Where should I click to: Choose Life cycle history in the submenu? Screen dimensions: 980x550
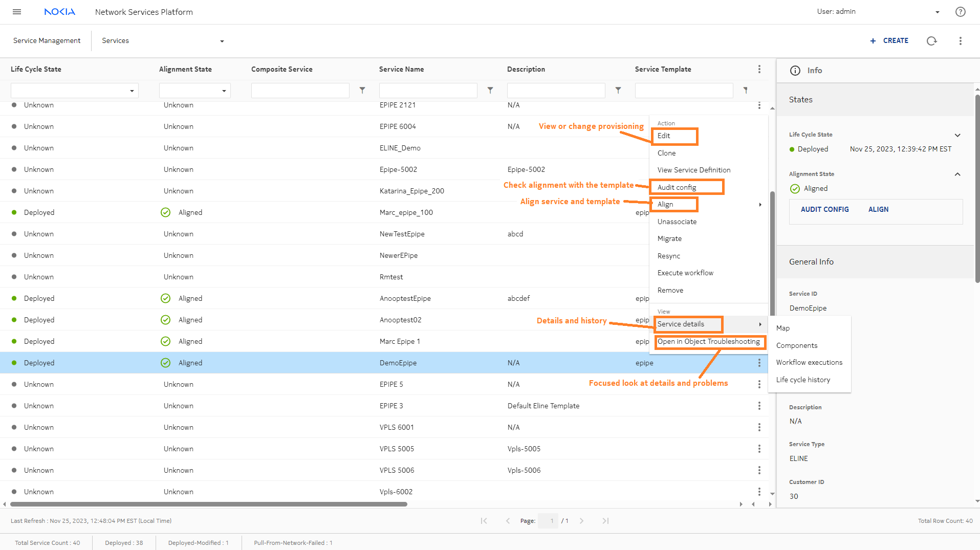[803, 380]
